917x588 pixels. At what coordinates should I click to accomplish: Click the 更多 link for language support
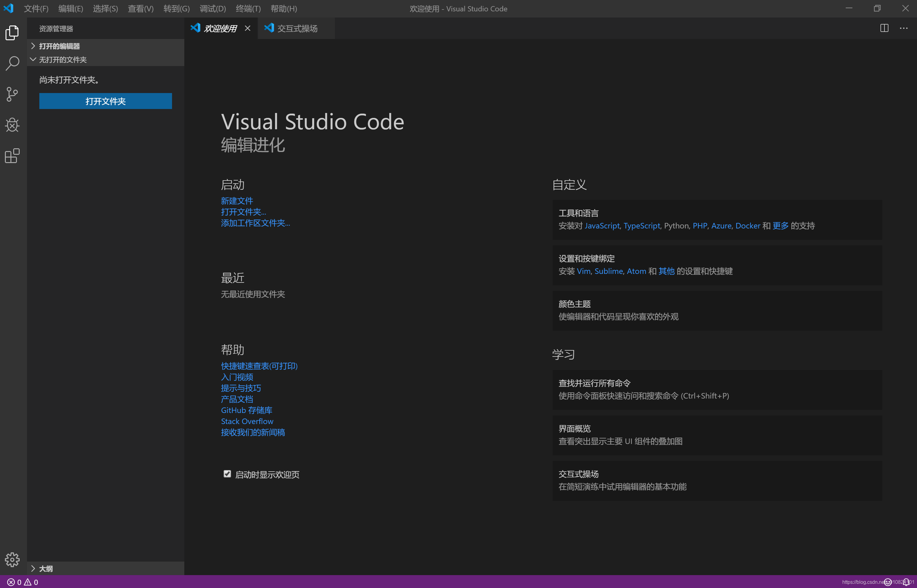point(780,226)
